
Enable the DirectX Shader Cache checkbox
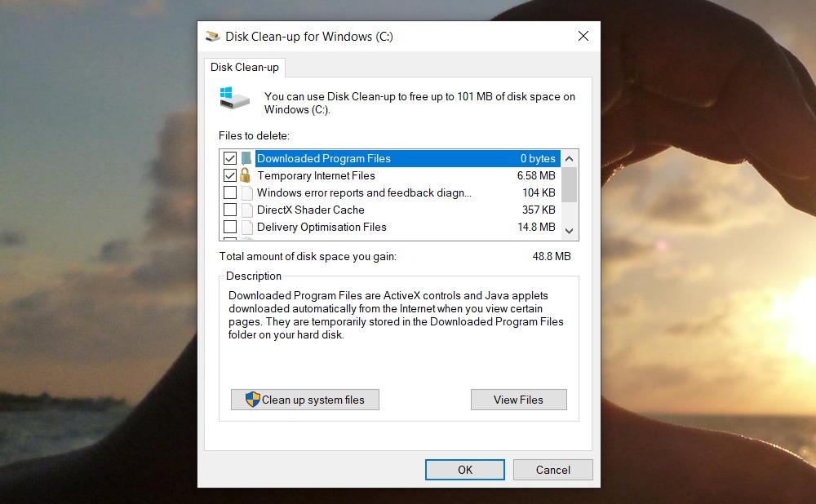tap(230, 210)
